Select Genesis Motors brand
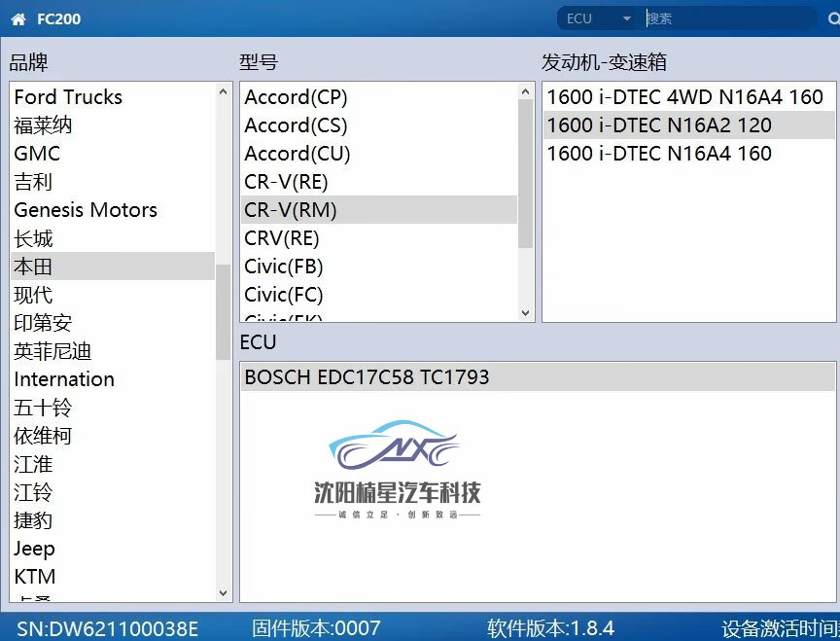This screenshot has width=840, height=641. [86, 210]
